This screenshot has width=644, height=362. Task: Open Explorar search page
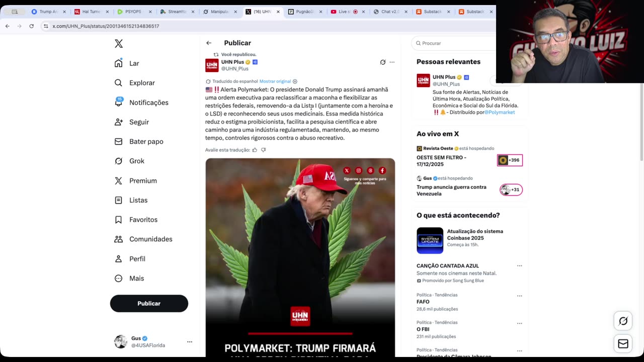[134, 83]
